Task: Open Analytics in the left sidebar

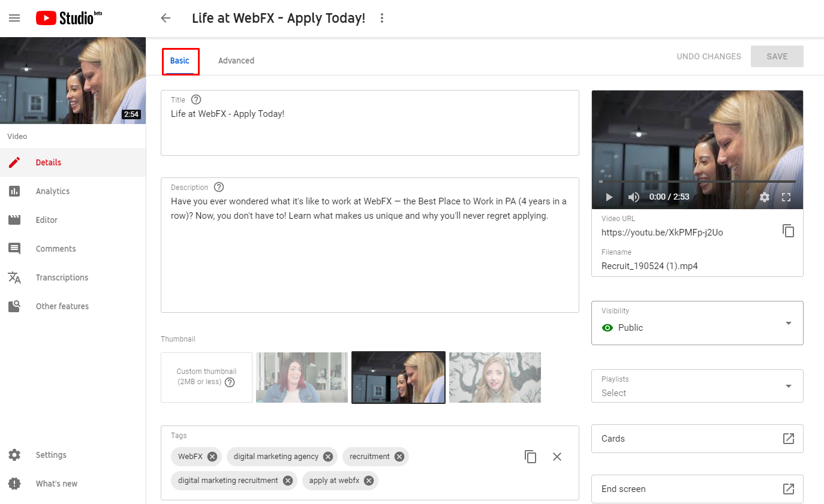Action: [53, 191]
